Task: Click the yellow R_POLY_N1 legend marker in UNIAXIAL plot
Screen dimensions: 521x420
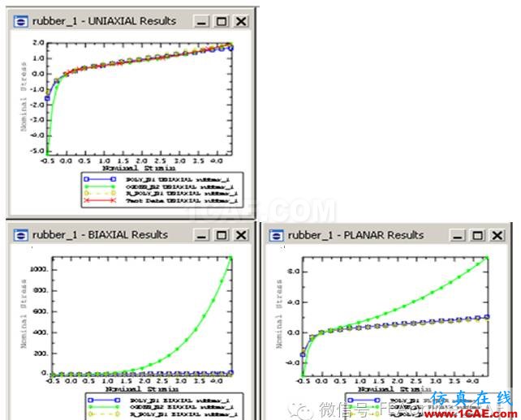Action: click(100, 193)
